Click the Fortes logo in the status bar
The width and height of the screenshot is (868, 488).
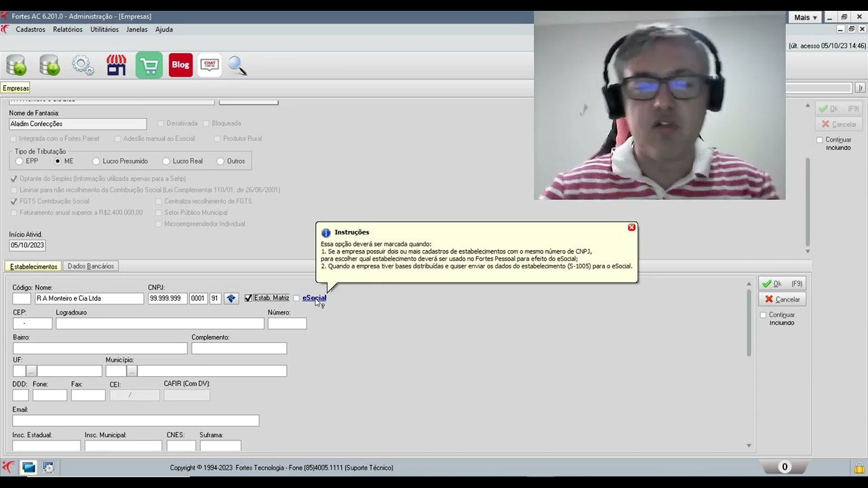coord(8,467)
